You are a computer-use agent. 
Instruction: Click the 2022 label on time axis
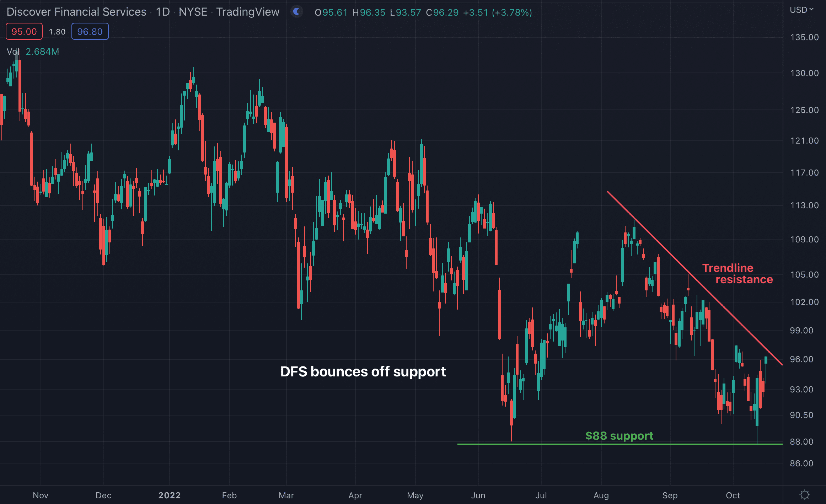(x=170, y=495)
